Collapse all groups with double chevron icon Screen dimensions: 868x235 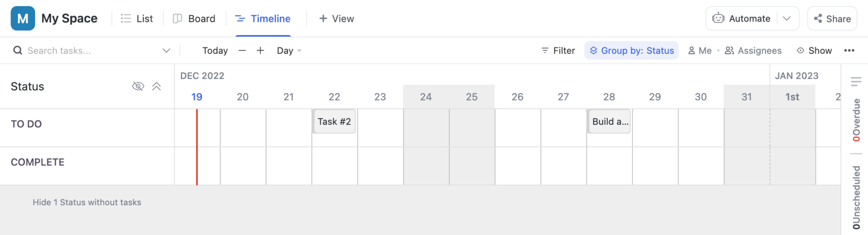click(x=156, y=86)
